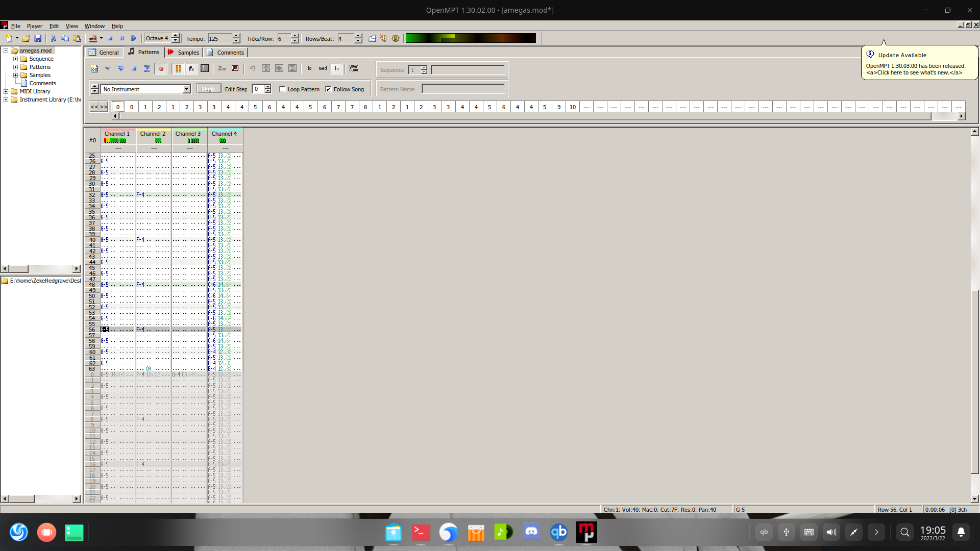Image resolution: width=980 pixels, height=551 pixels.
Task: Toggle the channel VU meter display
Action: pyautogui.click(x=178, y=68)
